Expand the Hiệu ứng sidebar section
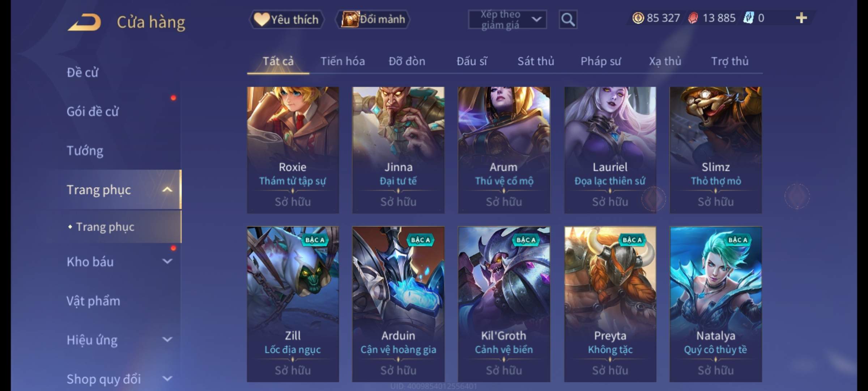Image resolution: width=868 pixels, height=391 pixels. pyautogui.click(x=167, y=340)
